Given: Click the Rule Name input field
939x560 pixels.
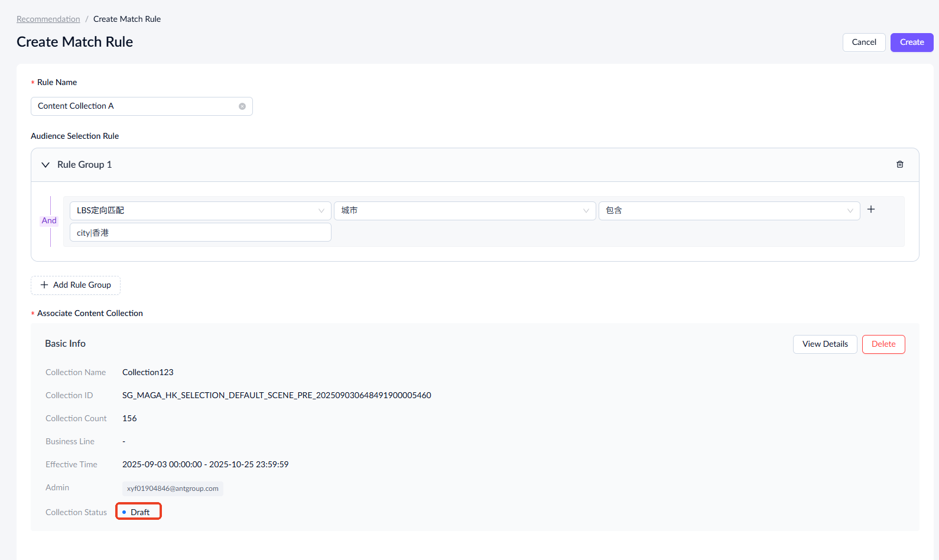Looking at the screenshot, I should coord(135,106).
